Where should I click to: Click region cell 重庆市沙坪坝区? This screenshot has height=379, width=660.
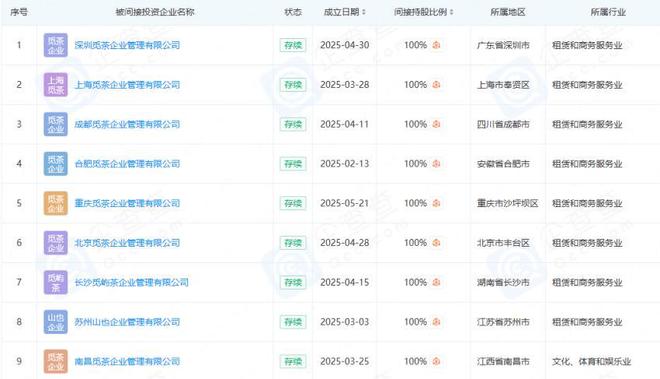tap(508, 203)
